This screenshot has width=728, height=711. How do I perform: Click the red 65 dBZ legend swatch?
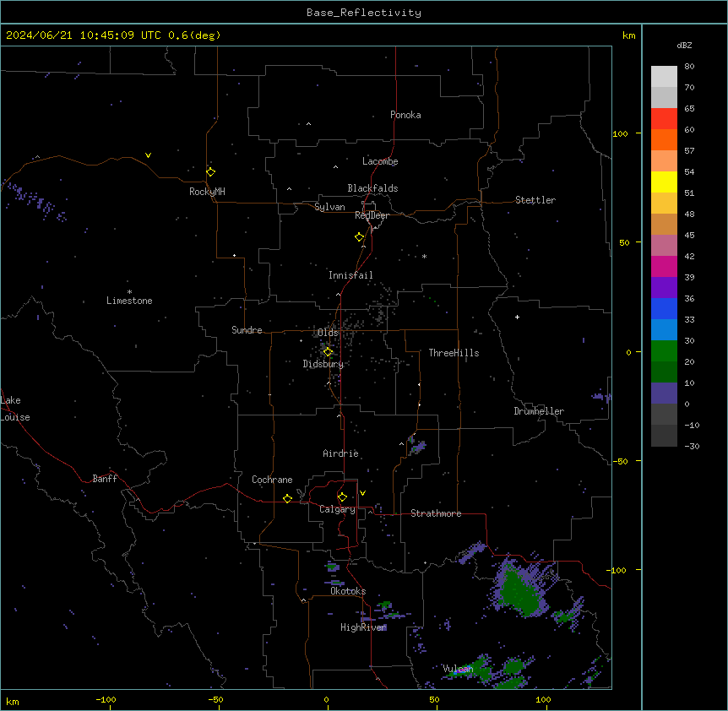[664, 119]
